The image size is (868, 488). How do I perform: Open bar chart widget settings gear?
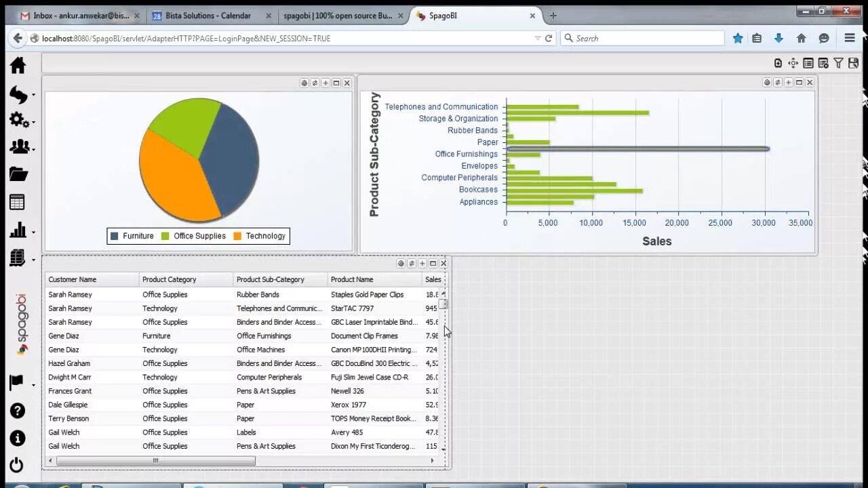767,83
